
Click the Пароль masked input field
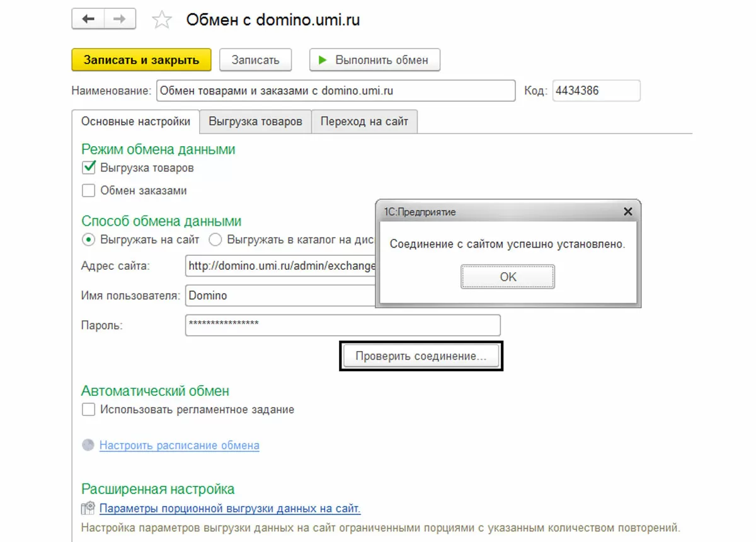[x=343, y=325]
